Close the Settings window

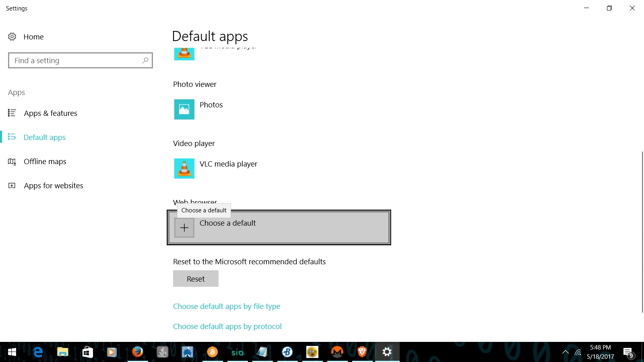point(632,8)
